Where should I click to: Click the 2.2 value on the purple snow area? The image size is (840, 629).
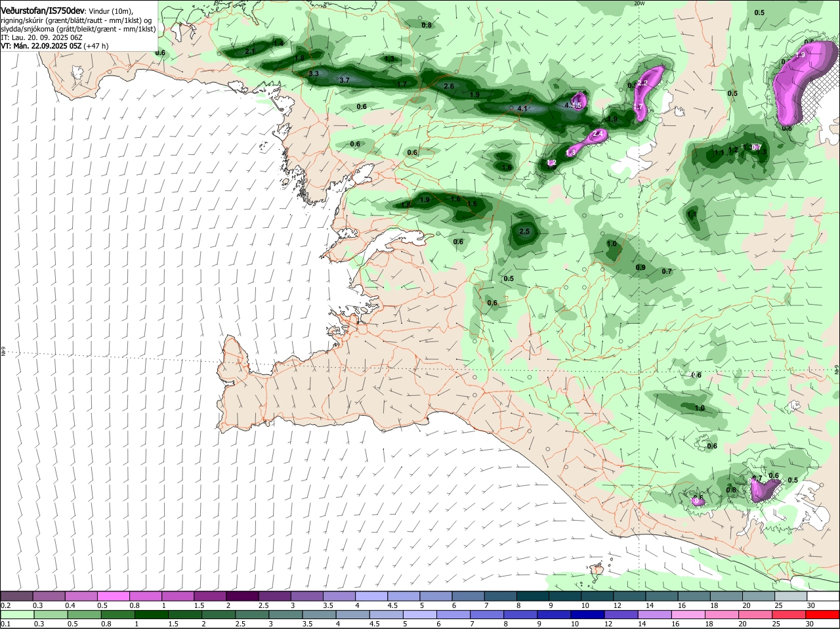coord(642,83)
